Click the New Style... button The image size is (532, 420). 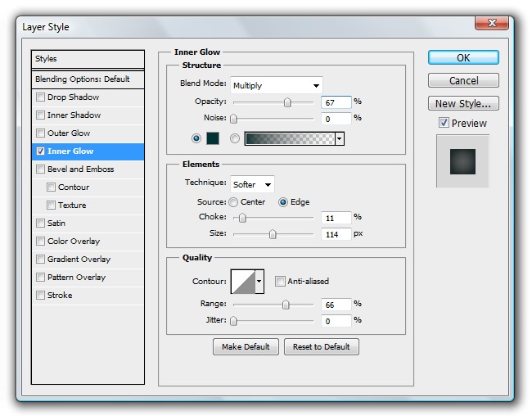(x=463, y=104)
